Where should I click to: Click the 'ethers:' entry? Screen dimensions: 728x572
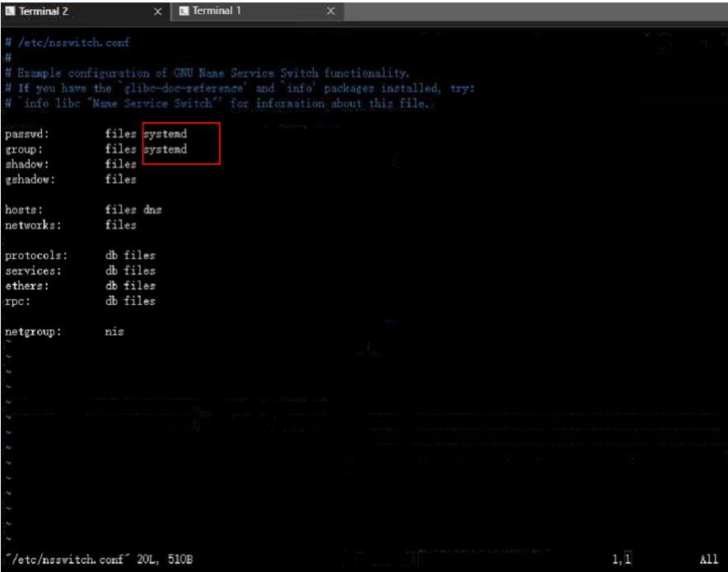(x=27, y=286)
